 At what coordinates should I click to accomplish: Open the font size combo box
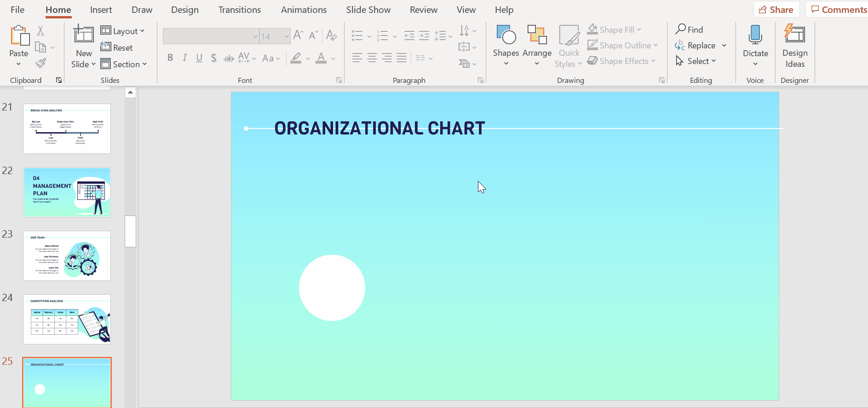tap(275, 36)
